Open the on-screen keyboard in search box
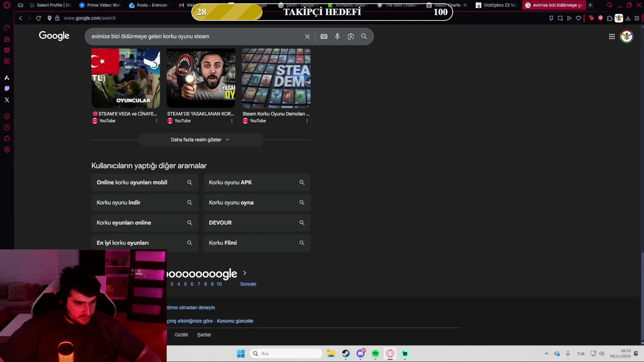644x362 pixels. (x=324, y=36)
